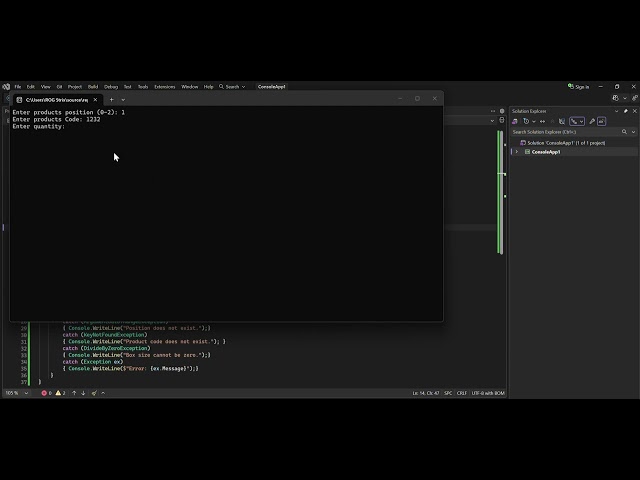Click catch (DivideByZeroException) code line
Viewport: 640px width, 480px height.
pyautogui.click(x=107, y=348)
